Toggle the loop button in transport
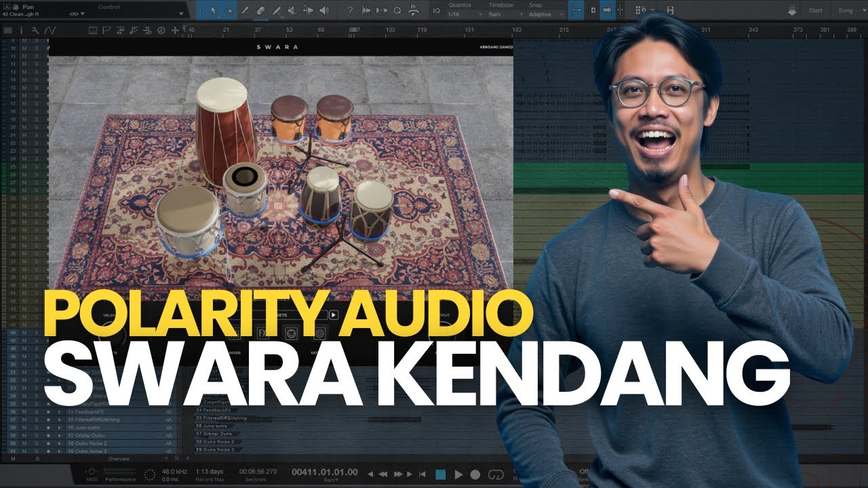 tap(496, 474)
